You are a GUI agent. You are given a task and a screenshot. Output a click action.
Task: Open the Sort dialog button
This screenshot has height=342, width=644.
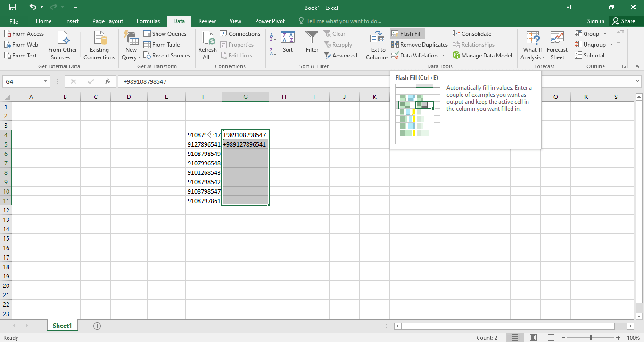(288, 42)
